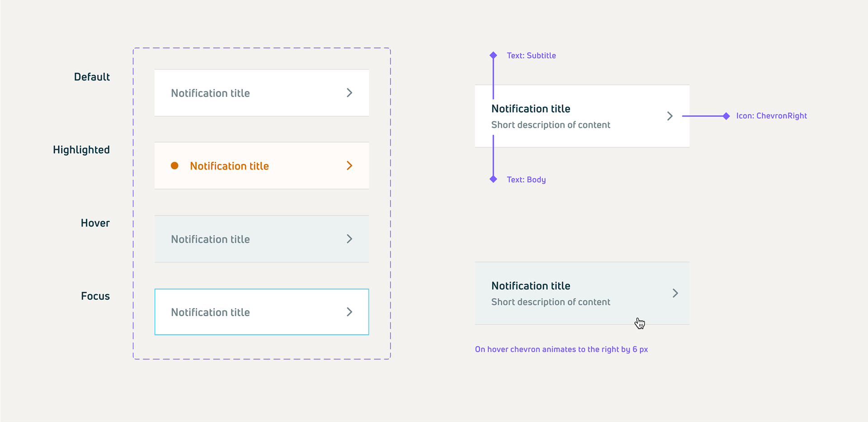868x422 pixels.
Task: Click the gray Hover state notification row
Action: click(x=262, y=239)
